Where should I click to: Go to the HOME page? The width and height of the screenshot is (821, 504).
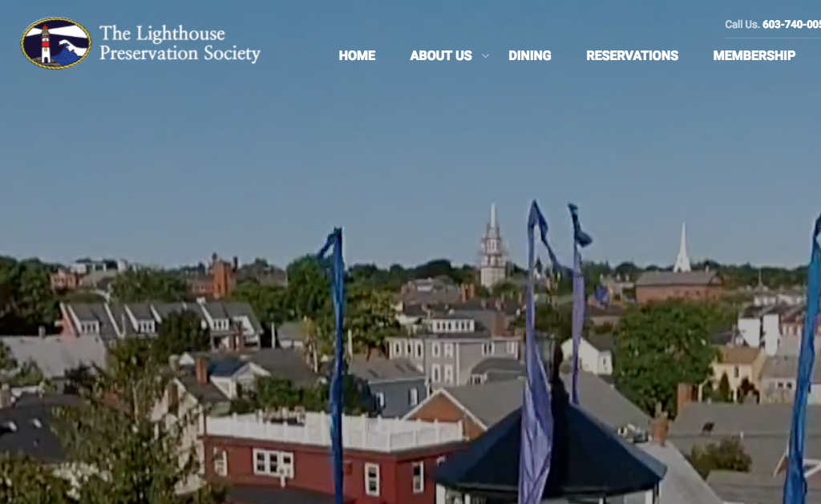[x=357, y=55]
